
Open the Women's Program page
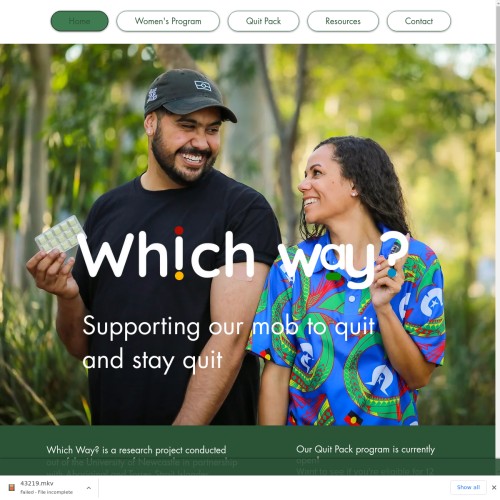point(168,21)
